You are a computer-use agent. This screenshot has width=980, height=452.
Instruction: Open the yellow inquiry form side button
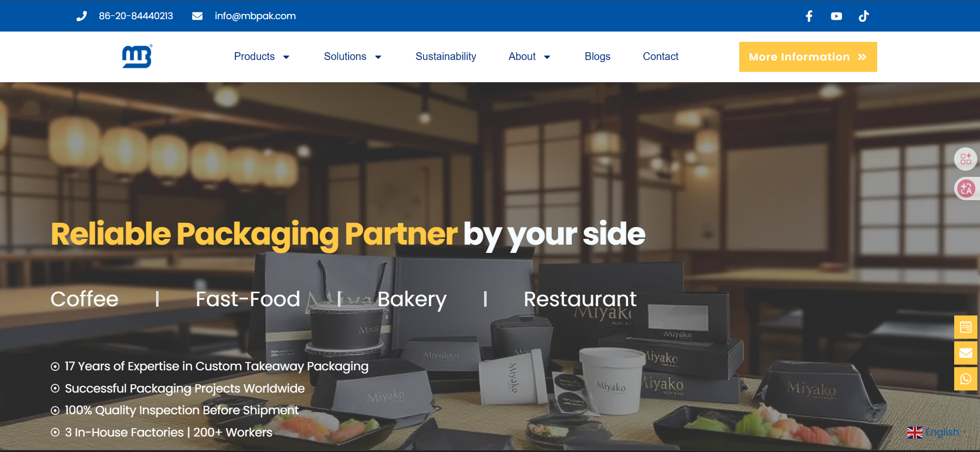pos(966,327)
